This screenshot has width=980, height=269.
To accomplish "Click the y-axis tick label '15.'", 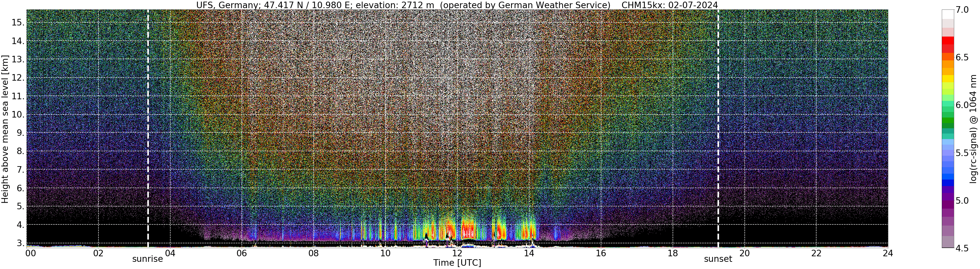I will 18,23.
